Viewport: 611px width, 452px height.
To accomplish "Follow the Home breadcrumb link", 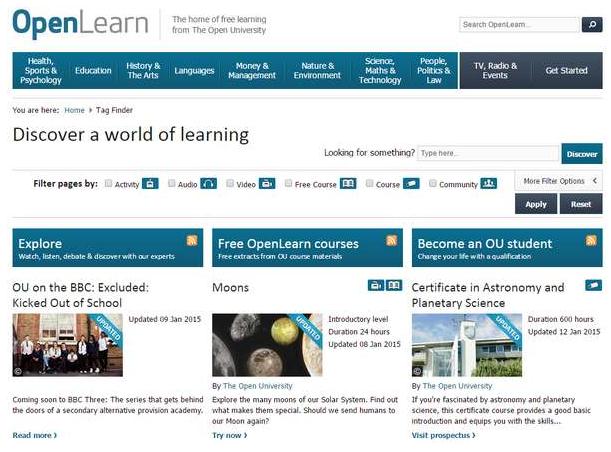I will (74, 110).
